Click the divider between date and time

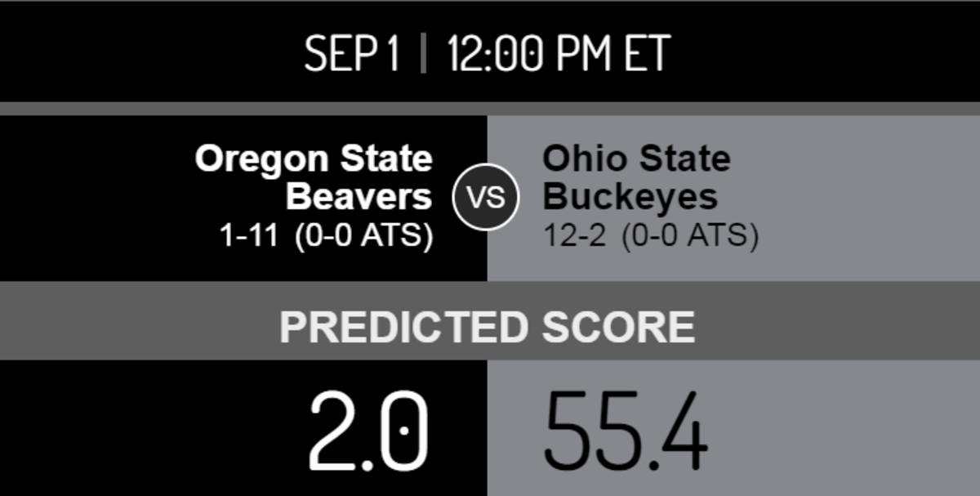coord(423,54)
